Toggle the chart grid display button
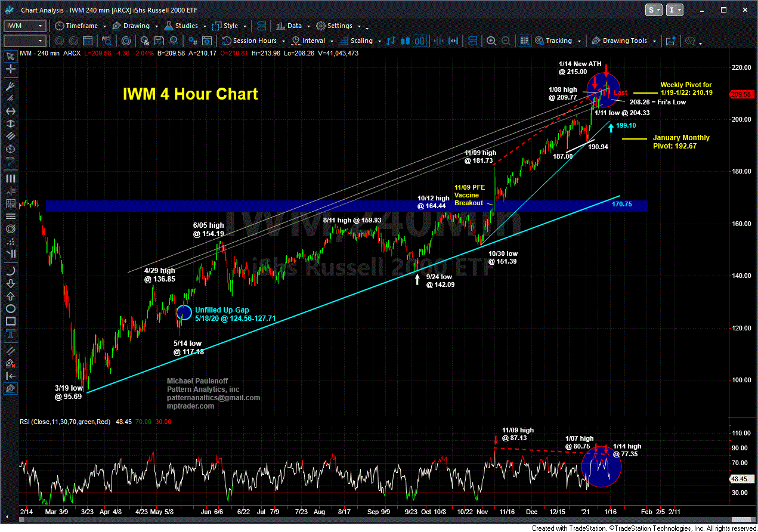This screenshot has height=532, width=758. click(524, 41)
